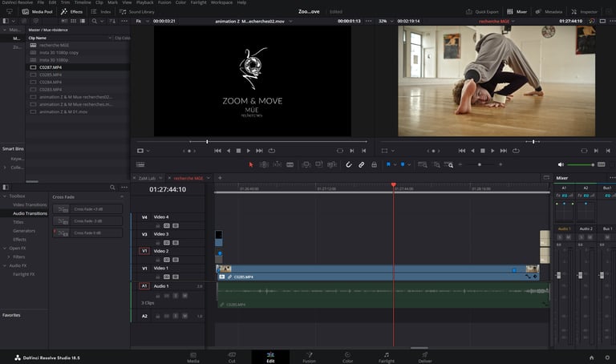Click the Linked Selection chain icon

[361, 164]
